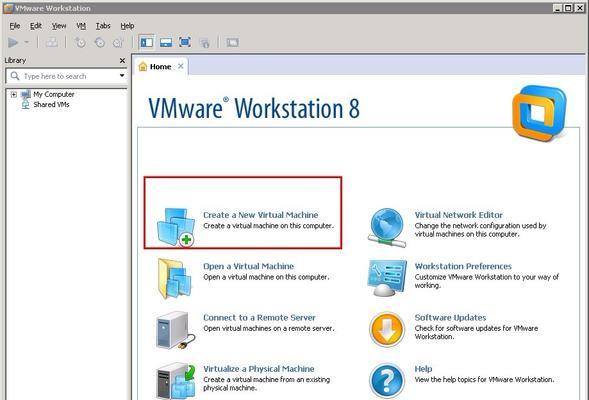Screen dimensions: 589x400
Task: Click the library search input field
Action: [66, 76]
